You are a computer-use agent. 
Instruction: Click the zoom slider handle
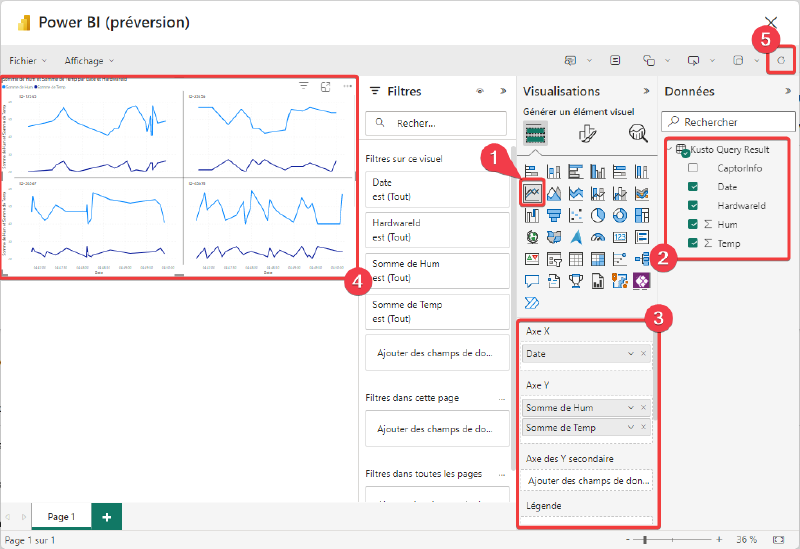(645, 539)
